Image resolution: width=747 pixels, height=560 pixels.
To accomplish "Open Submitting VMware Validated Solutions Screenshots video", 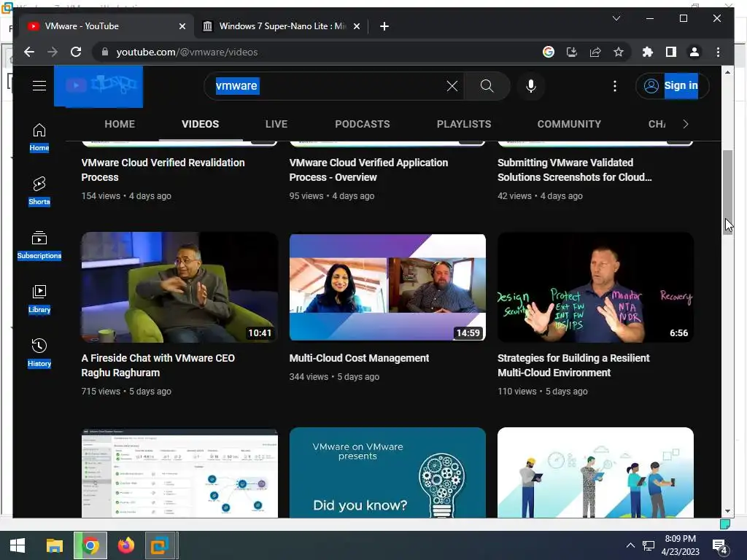I will tap(575, 169).
